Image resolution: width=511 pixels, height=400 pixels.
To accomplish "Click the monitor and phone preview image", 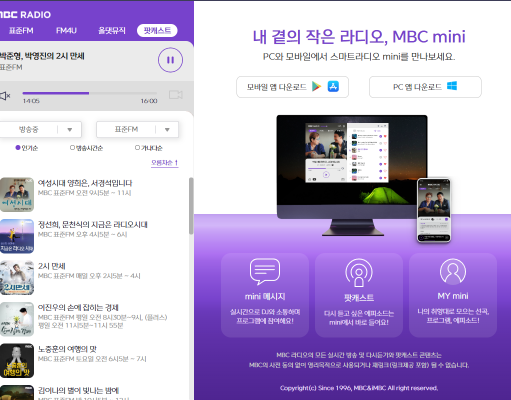I will [x=364, y=179].
